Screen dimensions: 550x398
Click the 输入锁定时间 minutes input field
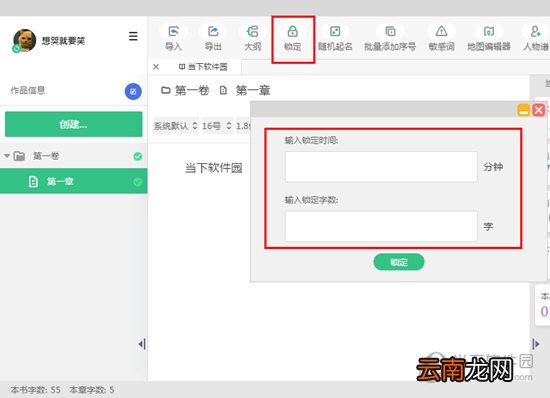pos(381,167)
